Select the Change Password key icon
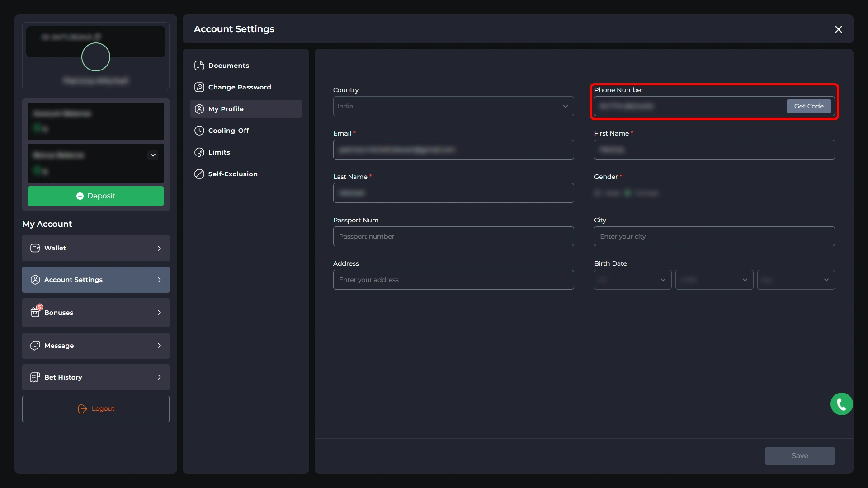 199,87
